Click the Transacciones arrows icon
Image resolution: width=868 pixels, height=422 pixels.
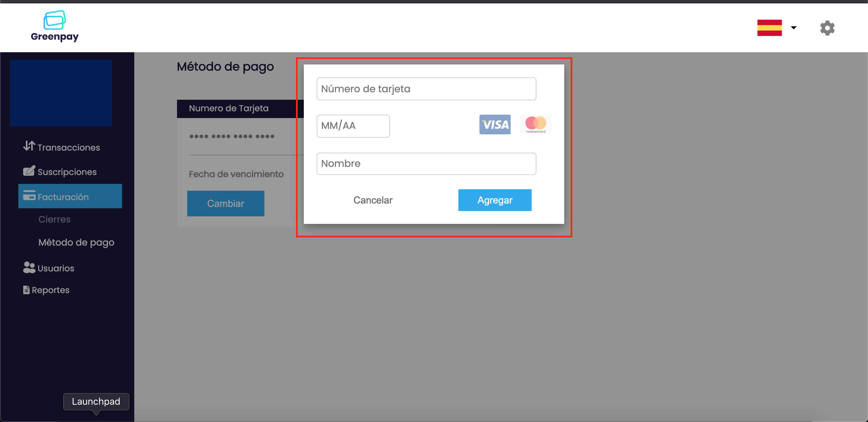(x=29, y=146)
